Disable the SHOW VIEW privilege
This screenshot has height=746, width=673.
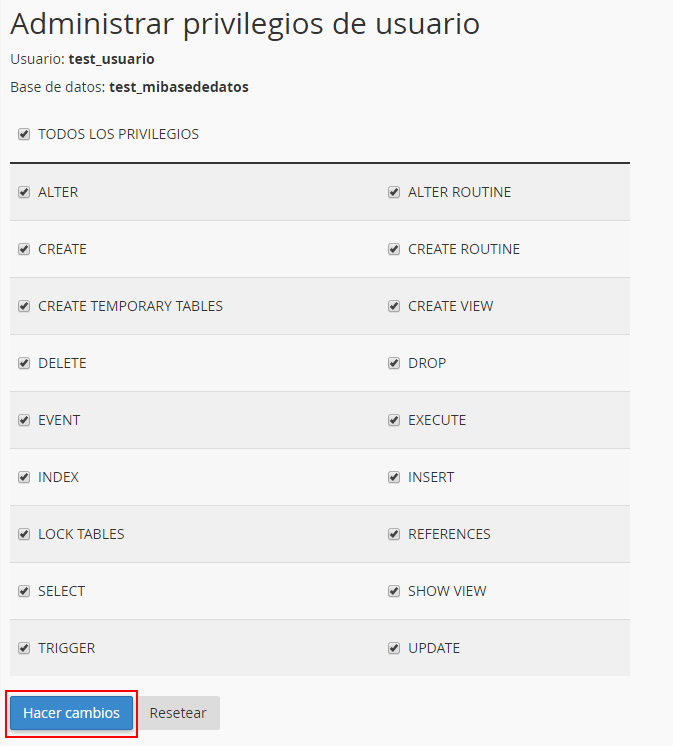394,591
